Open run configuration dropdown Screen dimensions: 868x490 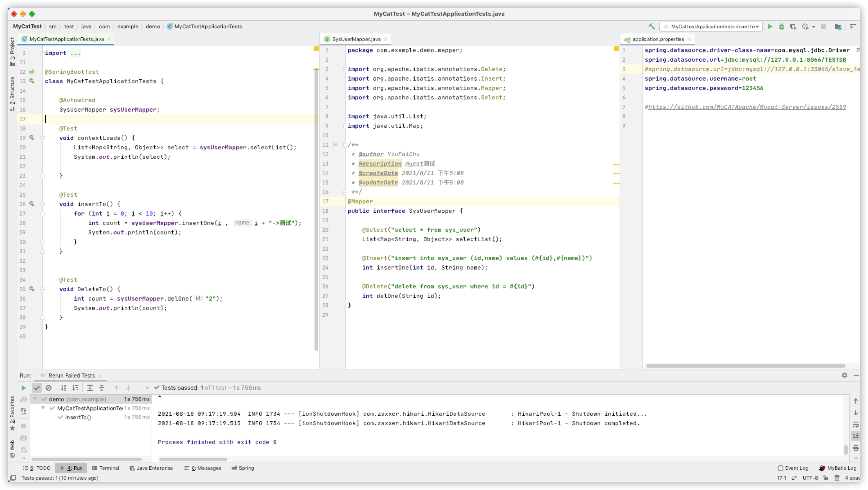[x=711, y=26]
